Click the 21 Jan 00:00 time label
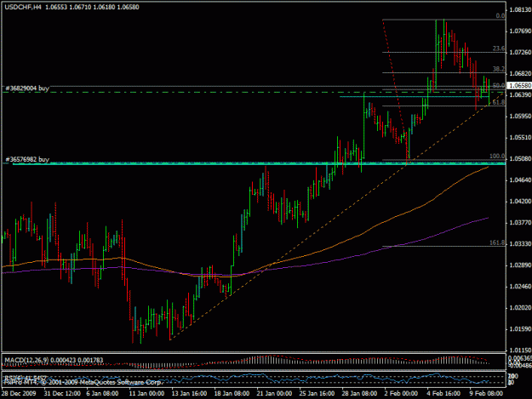 (274, 394)
